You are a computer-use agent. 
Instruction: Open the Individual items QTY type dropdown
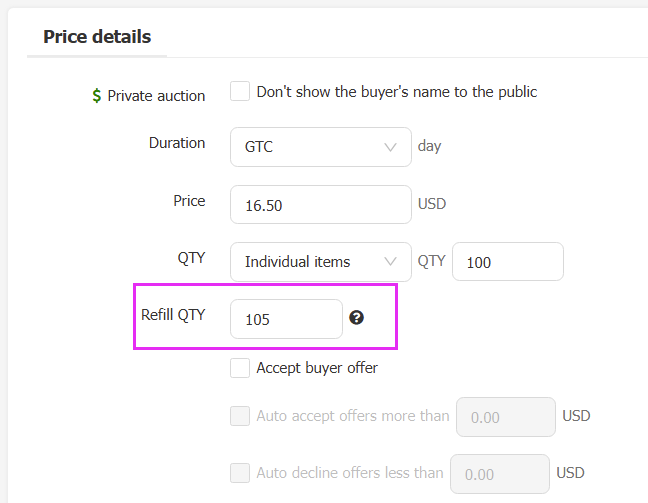point(321,262)
